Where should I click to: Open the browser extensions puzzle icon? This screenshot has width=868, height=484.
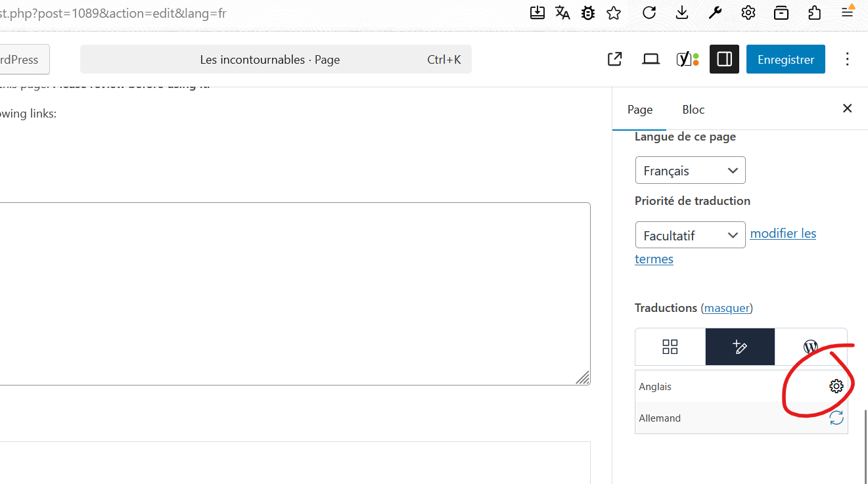(x=814, y=12)
